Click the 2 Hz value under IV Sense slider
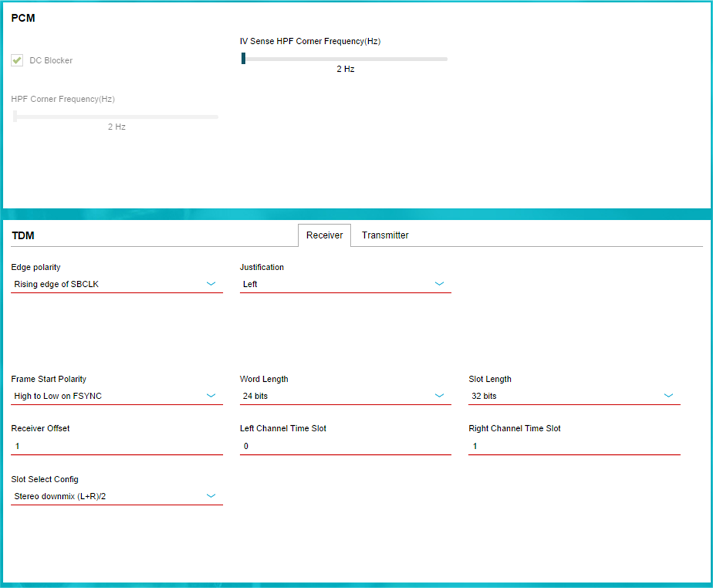 (345, 69)
